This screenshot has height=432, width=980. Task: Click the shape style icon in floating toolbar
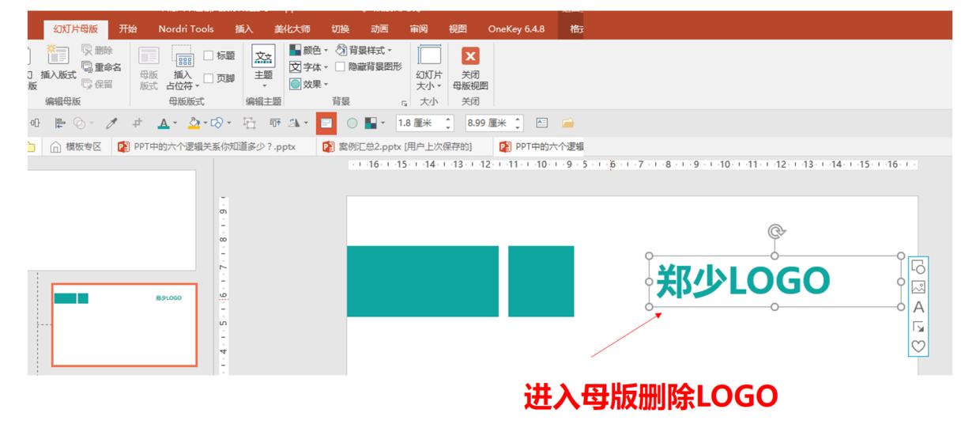pos(918,267)
